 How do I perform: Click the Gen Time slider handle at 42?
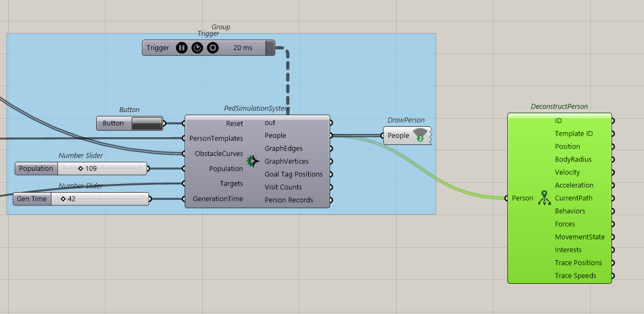(x=63, y=199)
